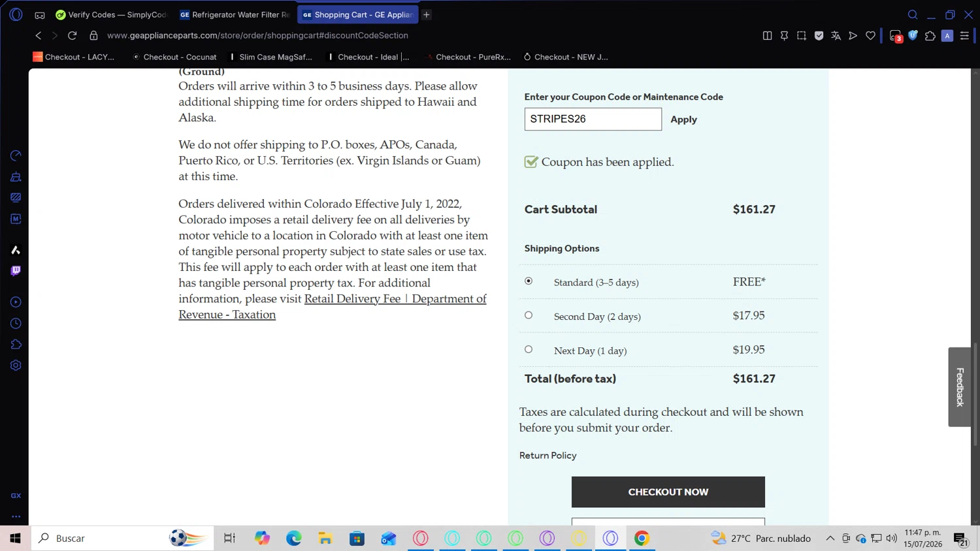Click the translate page icon
The width and height of the screenshot is (980, 551).
pyautogui.click(x=836, y=35)
